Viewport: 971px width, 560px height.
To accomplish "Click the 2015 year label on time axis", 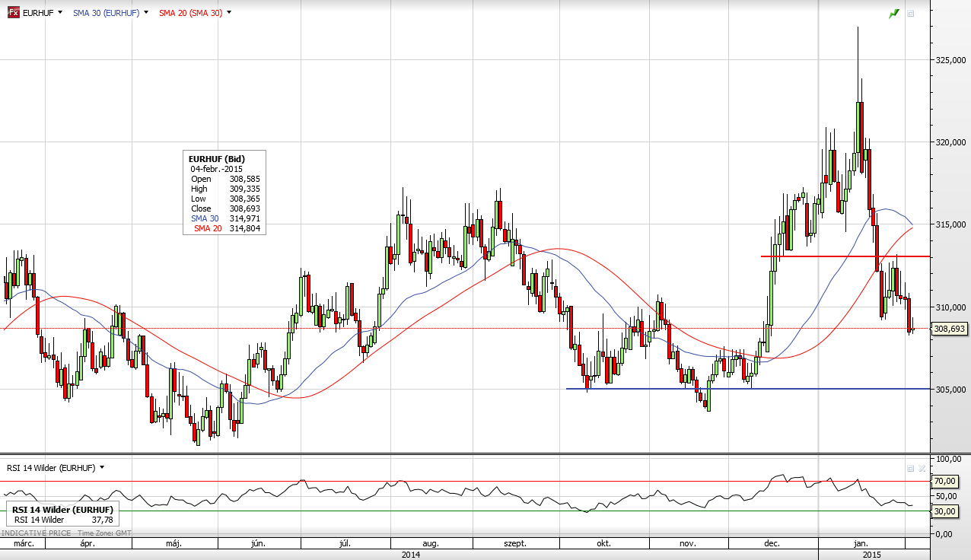I will click(873, 555).
